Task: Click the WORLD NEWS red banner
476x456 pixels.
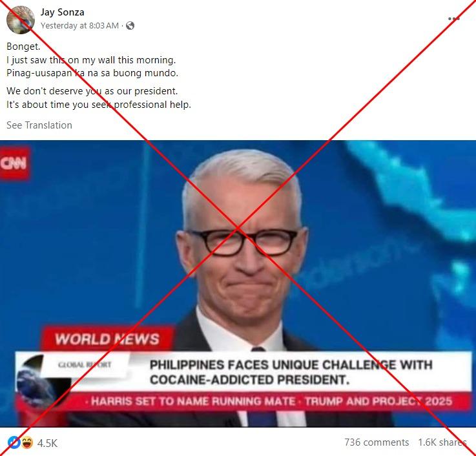Action: pos(107,339)
